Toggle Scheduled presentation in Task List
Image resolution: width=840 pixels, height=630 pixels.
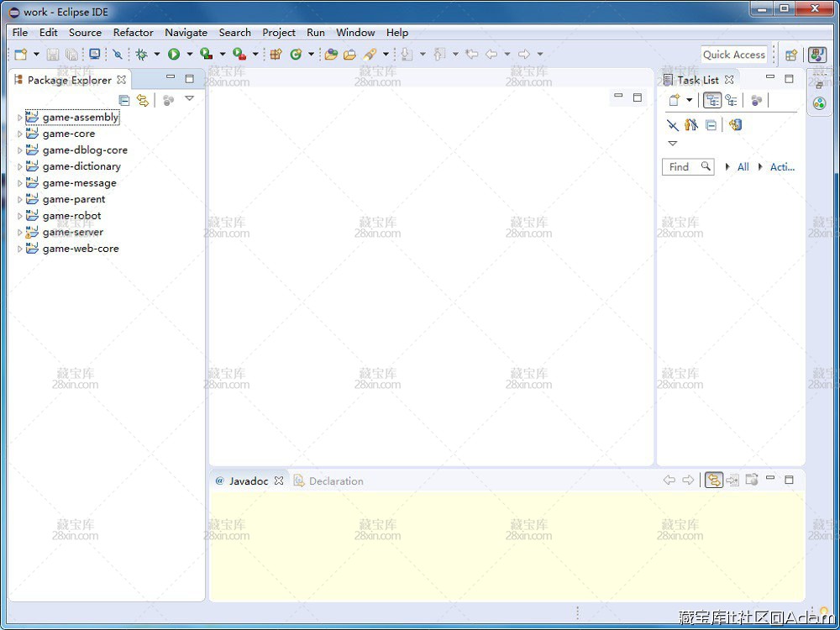tap(732, 100)
